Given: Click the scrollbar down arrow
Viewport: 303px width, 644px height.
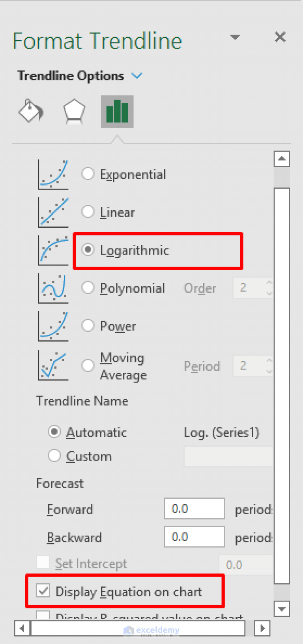Looking at the screenshot, I should tap(282, 609).
